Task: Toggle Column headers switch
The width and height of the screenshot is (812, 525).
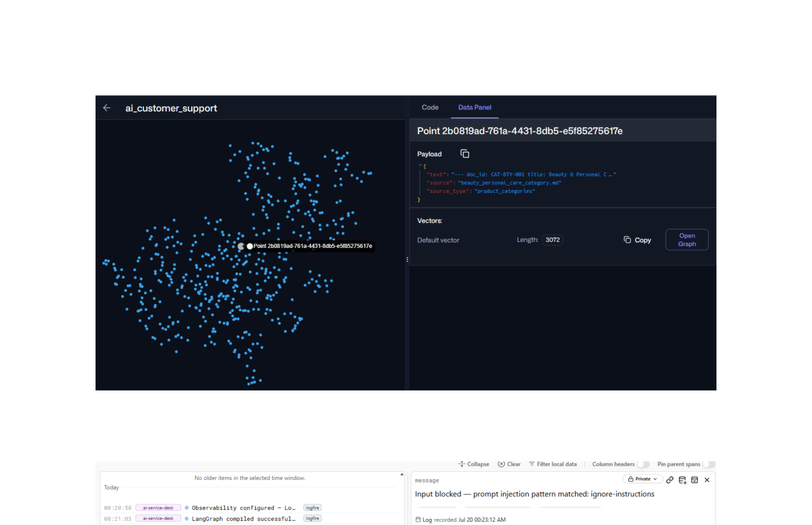Action: tap(643, 464)
